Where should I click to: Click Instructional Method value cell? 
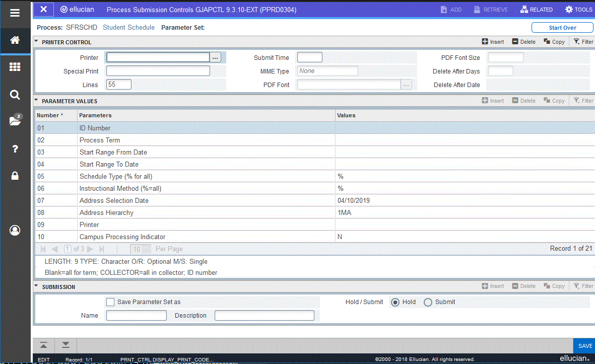pos(465,188)
